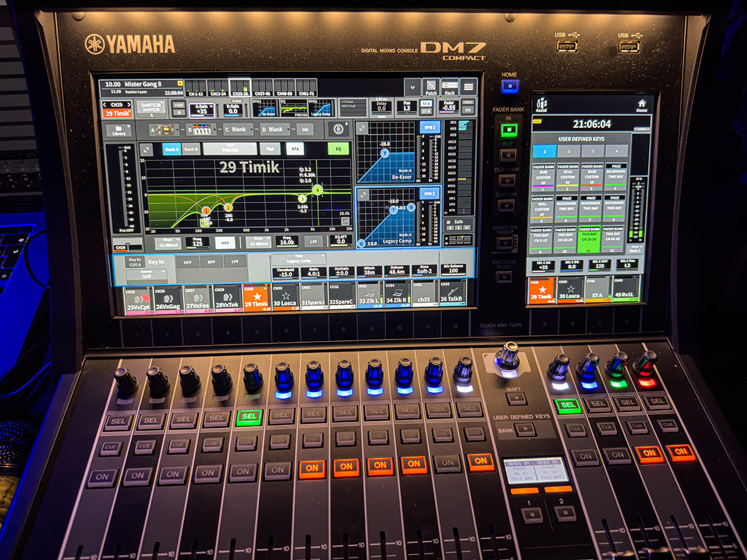
Task: Tap the Fader Bank CH 13-24 user key
Action: 566,239
